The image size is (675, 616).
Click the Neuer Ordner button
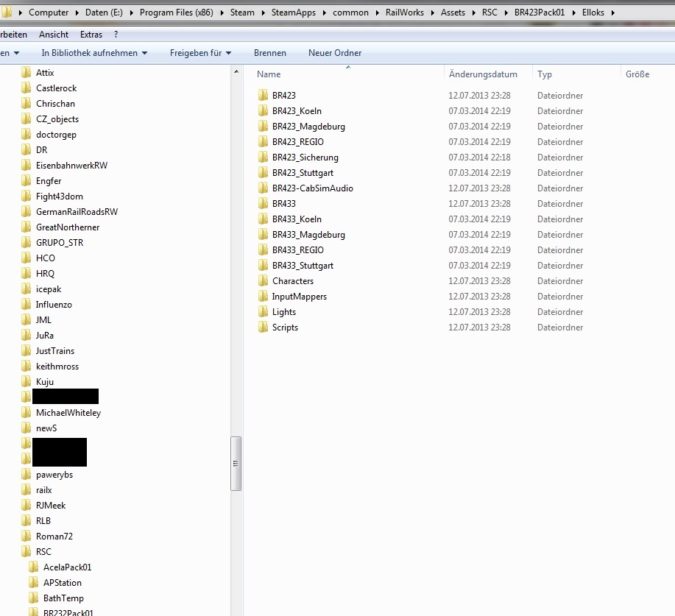[x=335, y=53]
